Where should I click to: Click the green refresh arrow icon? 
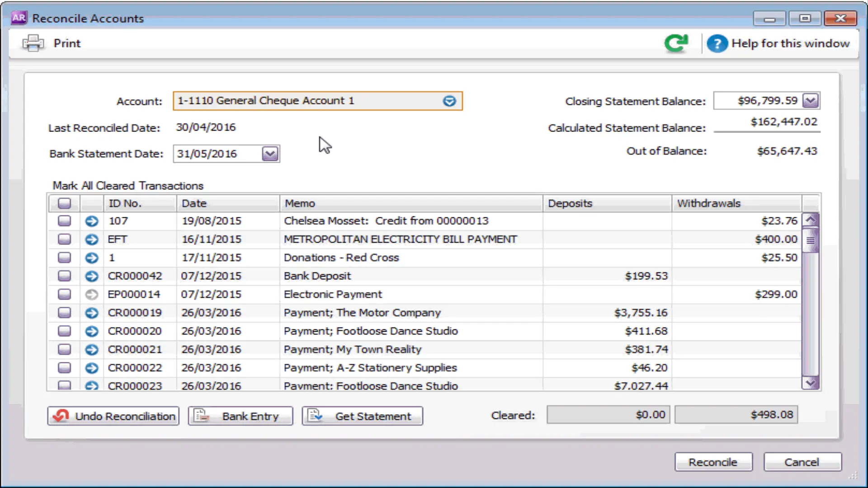click(676, 43)
